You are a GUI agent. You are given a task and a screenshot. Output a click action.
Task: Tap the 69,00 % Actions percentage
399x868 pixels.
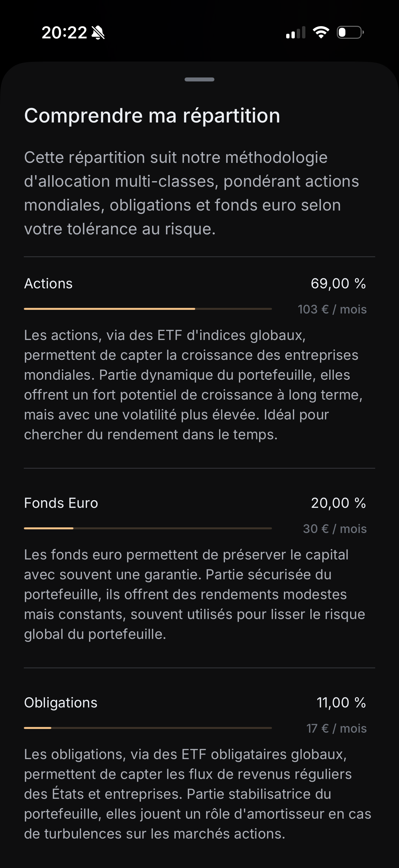coord(338,283)
